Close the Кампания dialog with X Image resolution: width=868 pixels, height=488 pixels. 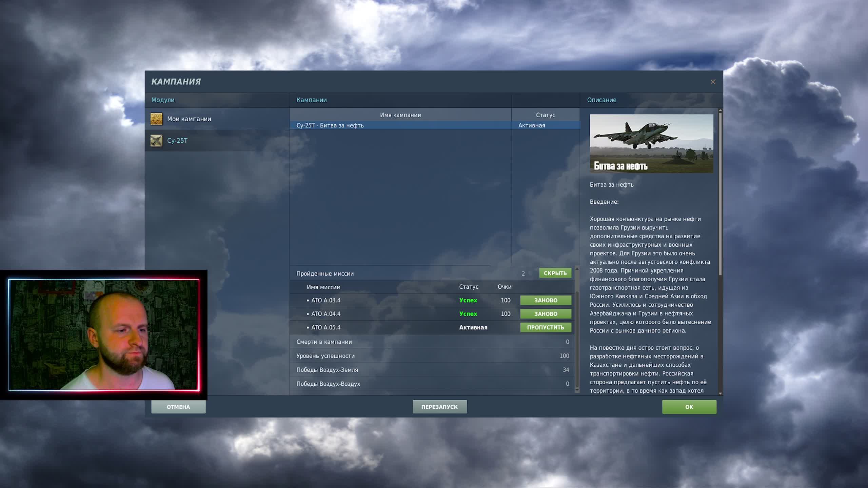pyautogui.click(x=713, y=82)
